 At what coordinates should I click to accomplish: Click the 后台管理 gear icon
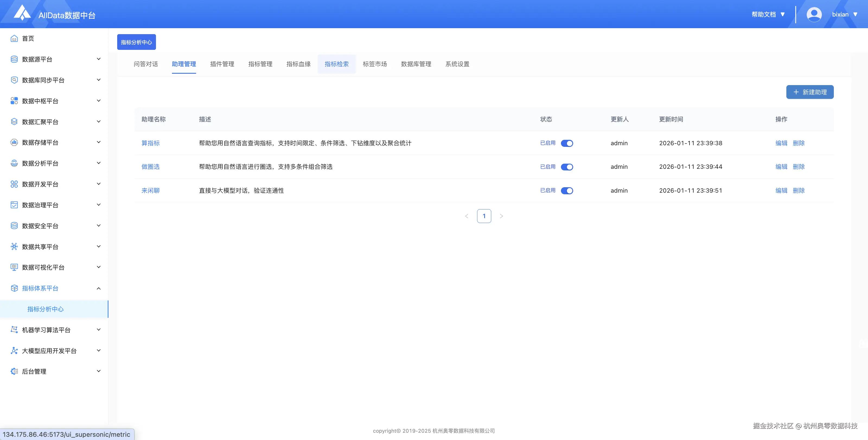(x=14, y=371)
